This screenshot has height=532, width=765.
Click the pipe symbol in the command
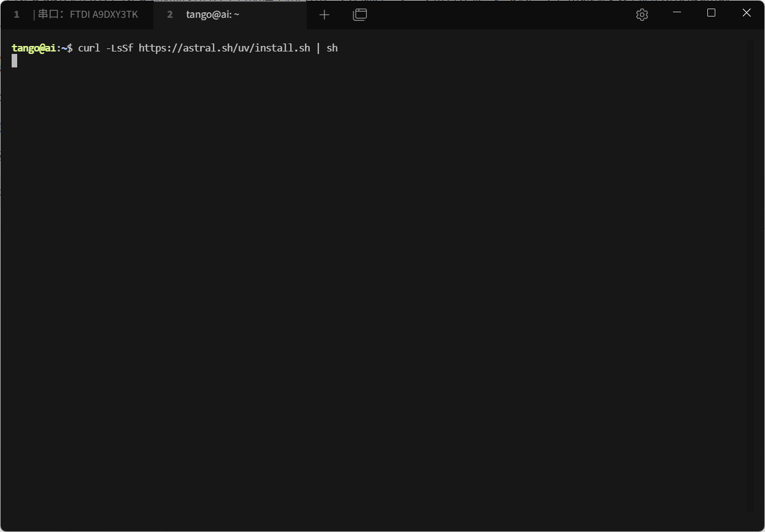tap(318, 48)
